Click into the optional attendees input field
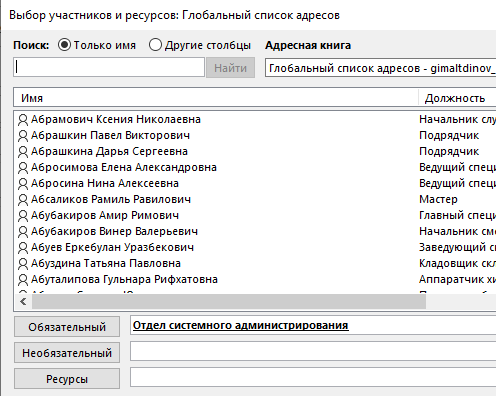Viewport: 496px width, 396px height. pyautogui.click(x=313, y=351)
